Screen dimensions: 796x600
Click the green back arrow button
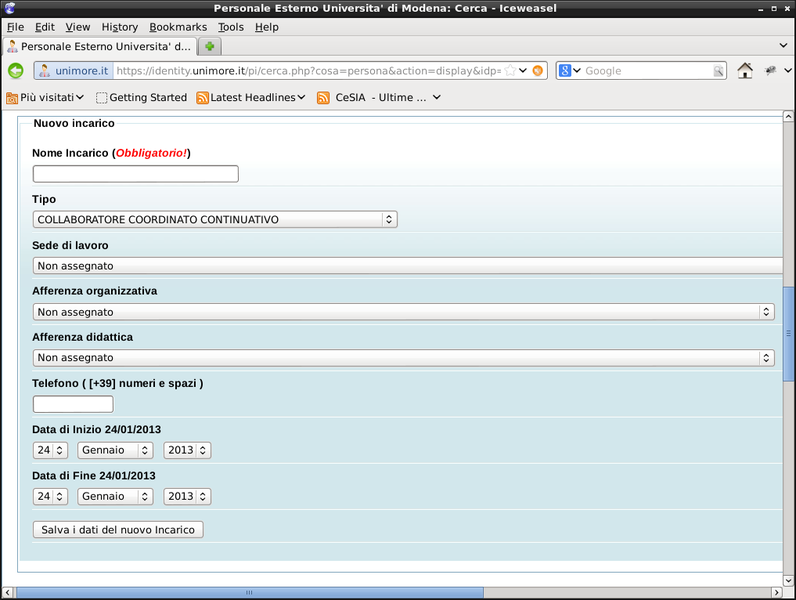(16, 71)
